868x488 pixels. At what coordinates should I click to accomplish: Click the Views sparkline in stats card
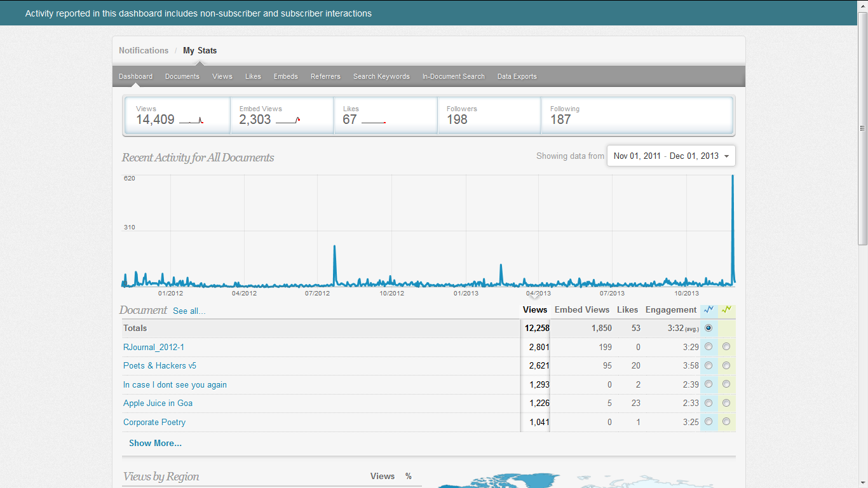(191, 120)
